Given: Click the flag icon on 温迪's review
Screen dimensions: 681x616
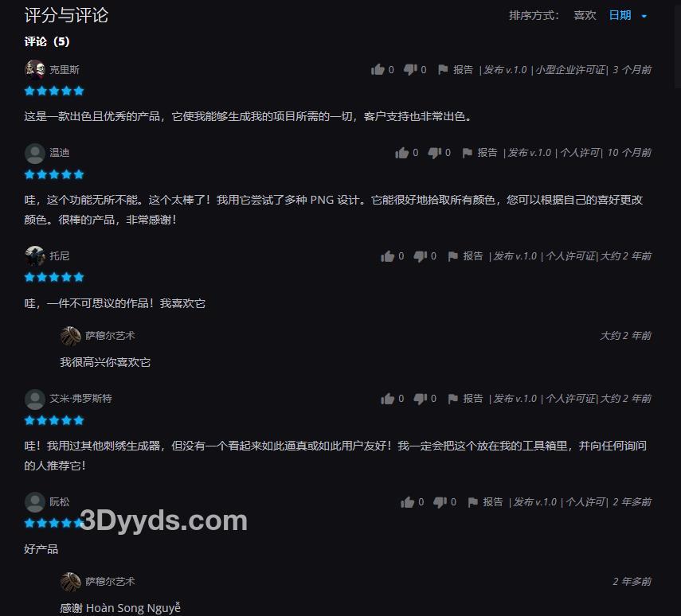Looking at the screenshot, I should (x=468, y=153).
